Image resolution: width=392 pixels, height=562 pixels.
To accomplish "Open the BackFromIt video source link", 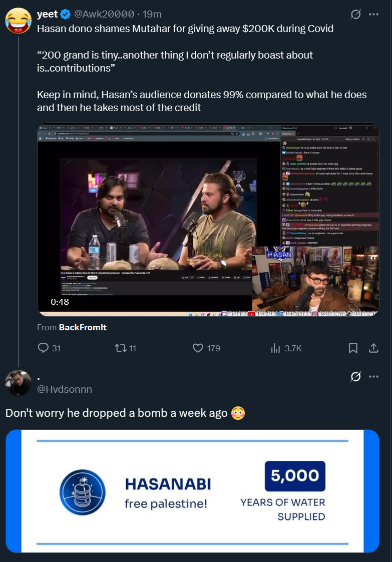I will click(x=83, y=327).
